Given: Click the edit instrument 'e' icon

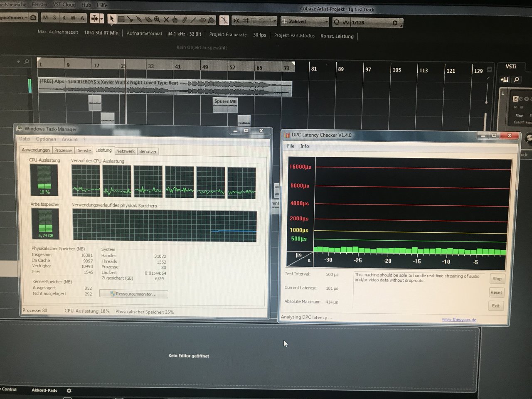Looking at the screenshot, I should 521,99.
